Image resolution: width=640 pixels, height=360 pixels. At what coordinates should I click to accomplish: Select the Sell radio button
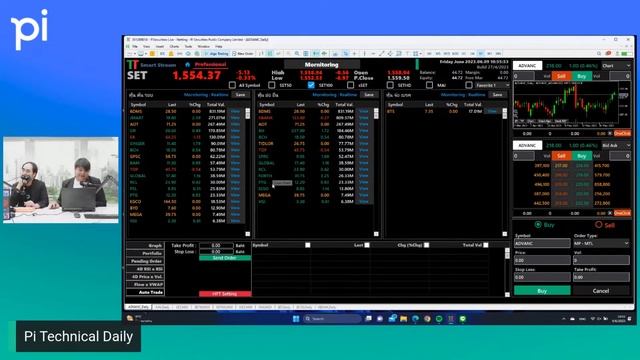[x=598, y=224]
